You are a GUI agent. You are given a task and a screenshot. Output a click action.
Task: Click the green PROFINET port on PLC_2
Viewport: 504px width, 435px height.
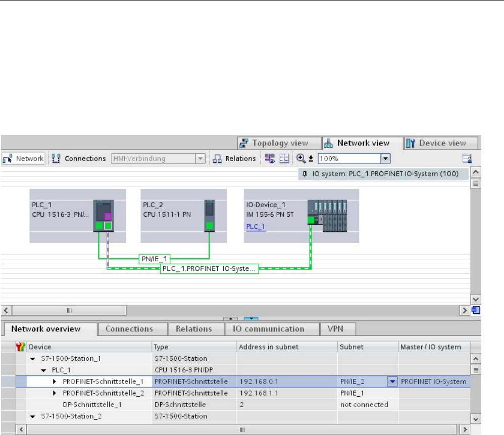(x=209, y=226)
